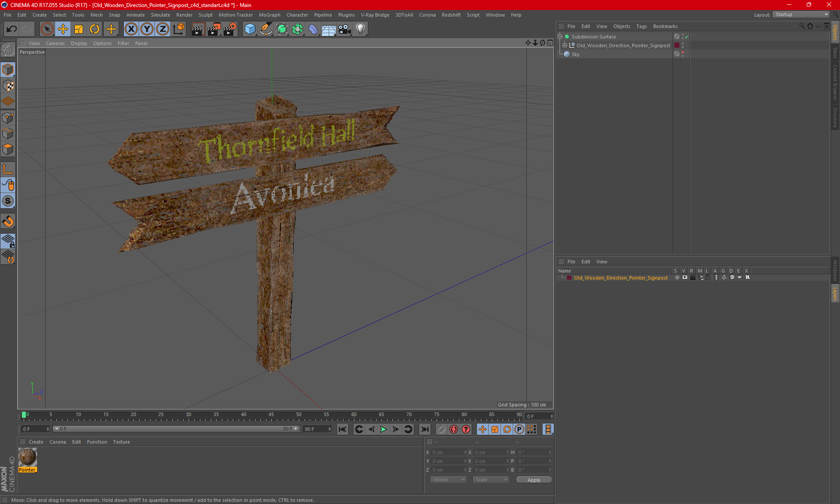
Task: Open the Bend deformer objects
Action: [x=313, y=29]
